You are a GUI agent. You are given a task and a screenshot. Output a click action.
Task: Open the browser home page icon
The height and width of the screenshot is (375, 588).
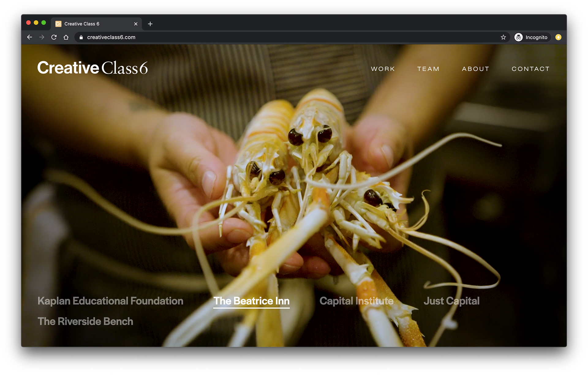66,37
